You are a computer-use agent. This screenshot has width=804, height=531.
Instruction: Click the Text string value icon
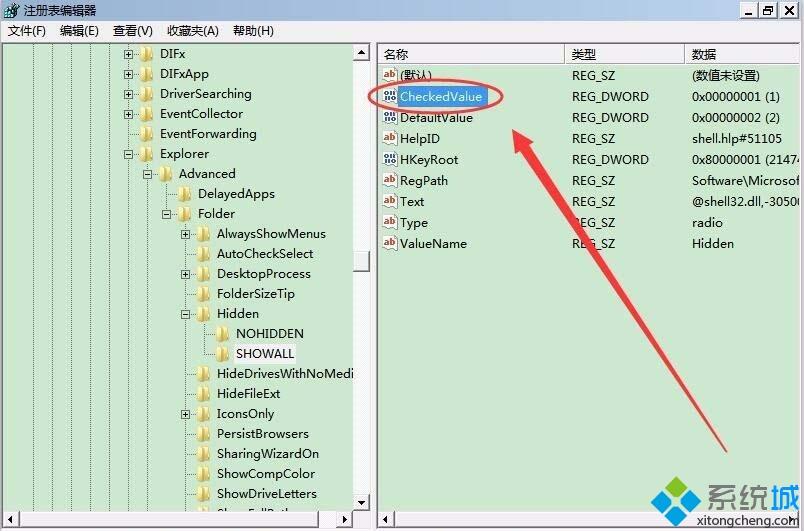[390, 201]
